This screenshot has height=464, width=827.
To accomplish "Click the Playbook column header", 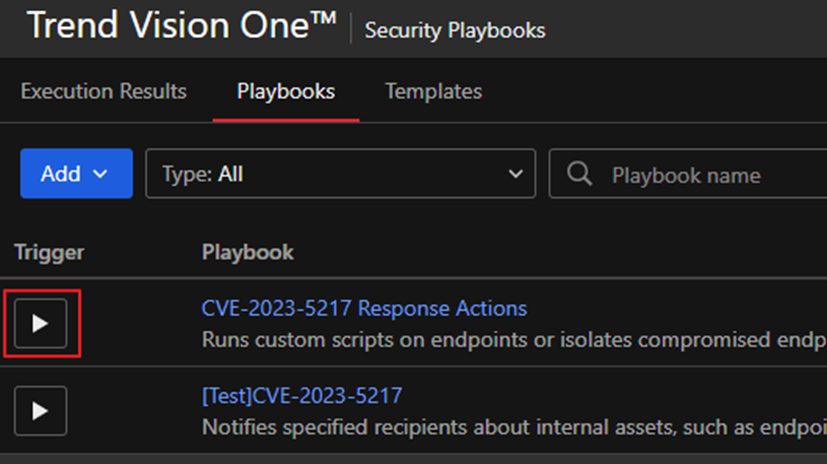I will (x=247, y=252).
